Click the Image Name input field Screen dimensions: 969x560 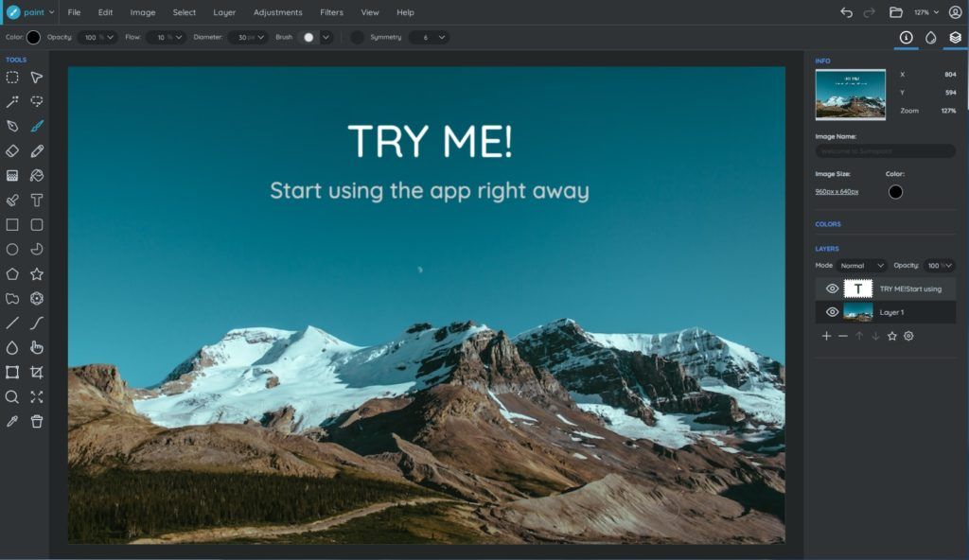pos(885,151)
